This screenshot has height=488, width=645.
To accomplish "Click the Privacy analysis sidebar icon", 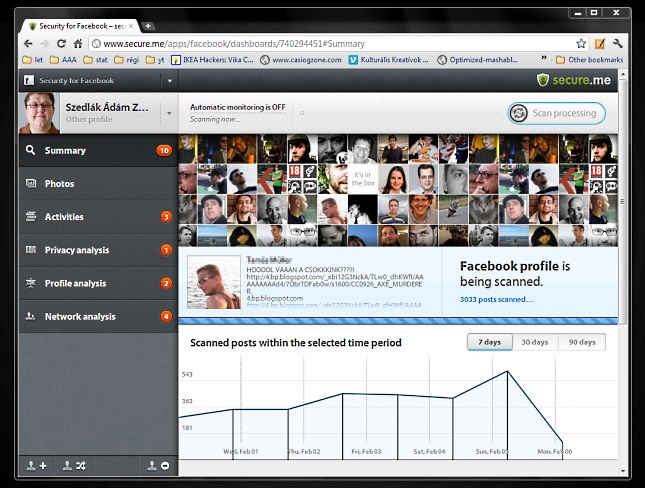I will (x=31, y=250).
